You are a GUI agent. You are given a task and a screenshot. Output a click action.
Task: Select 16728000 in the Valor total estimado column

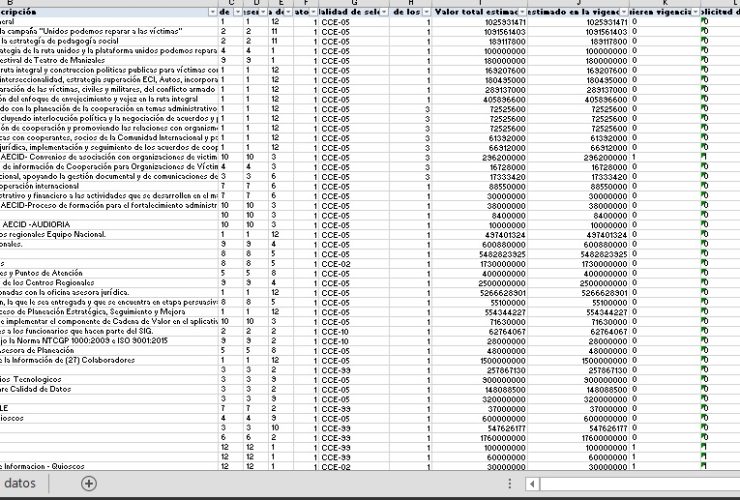pos(479,167)
